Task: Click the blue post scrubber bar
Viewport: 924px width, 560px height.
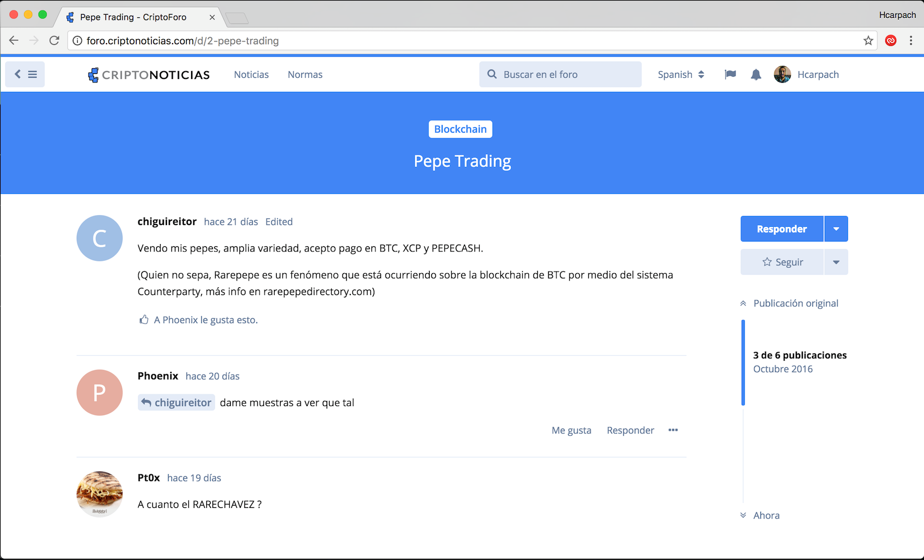Action: pyautogui.click(x=743, y=362)
